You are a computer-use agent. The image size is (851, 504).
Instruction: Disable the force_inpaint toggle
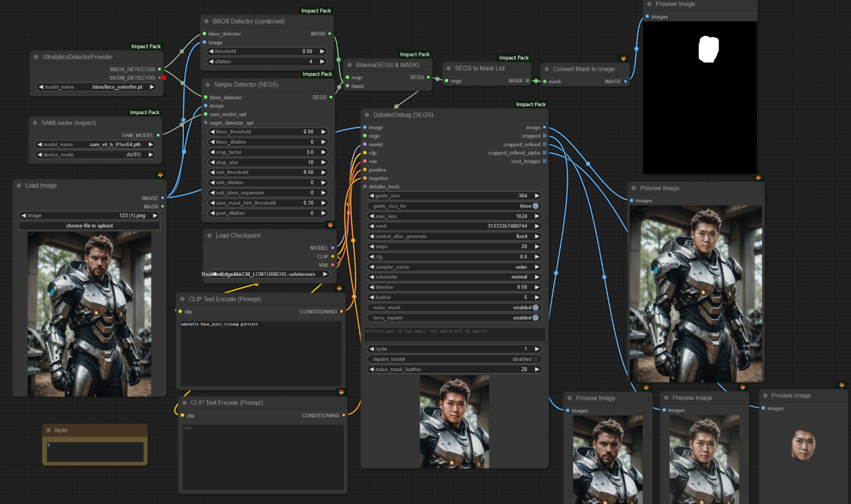click(x=536, y=317)
